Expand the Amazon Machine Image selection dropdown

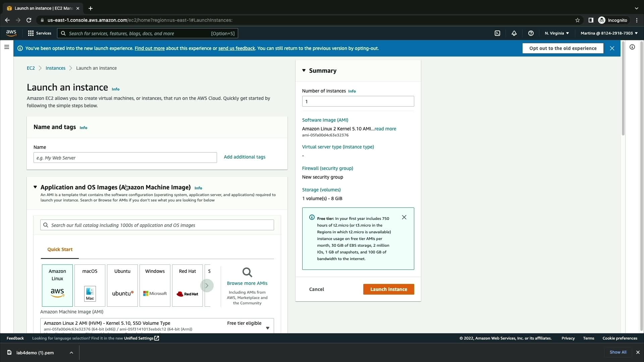[x=267, y=328]
